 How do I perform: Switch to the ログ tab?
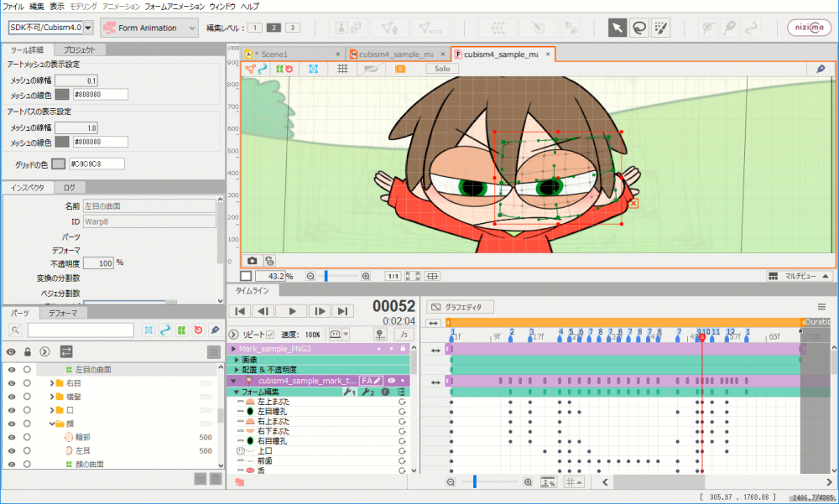(x=70, y=188)
